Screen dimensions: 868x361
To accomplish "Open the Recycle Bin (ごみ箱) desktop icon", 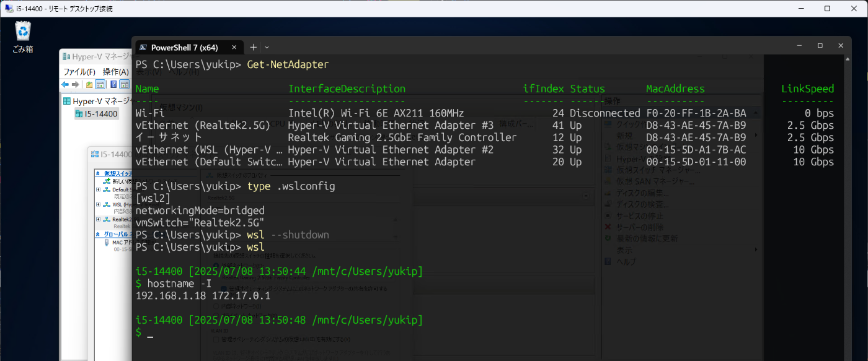I will 23,37.
